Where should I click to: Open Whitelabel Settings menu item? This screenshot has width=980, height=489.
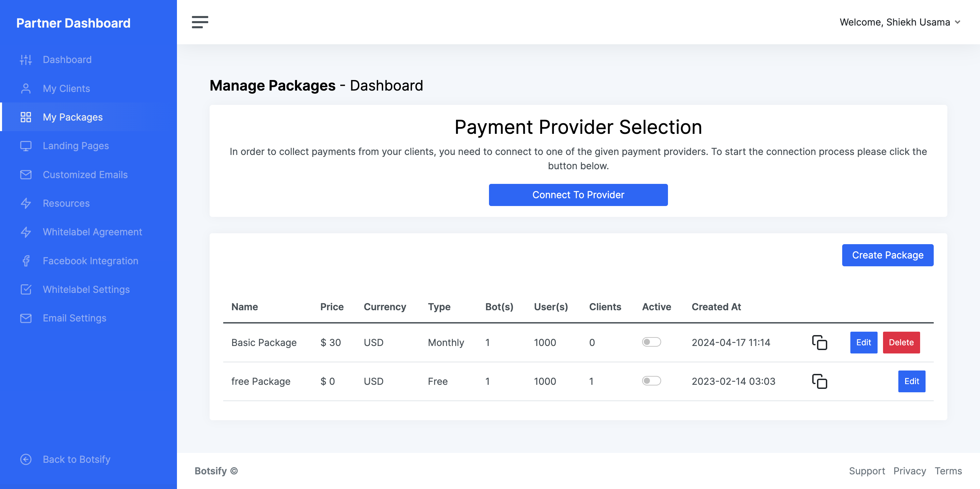click(x=88, y=289)
